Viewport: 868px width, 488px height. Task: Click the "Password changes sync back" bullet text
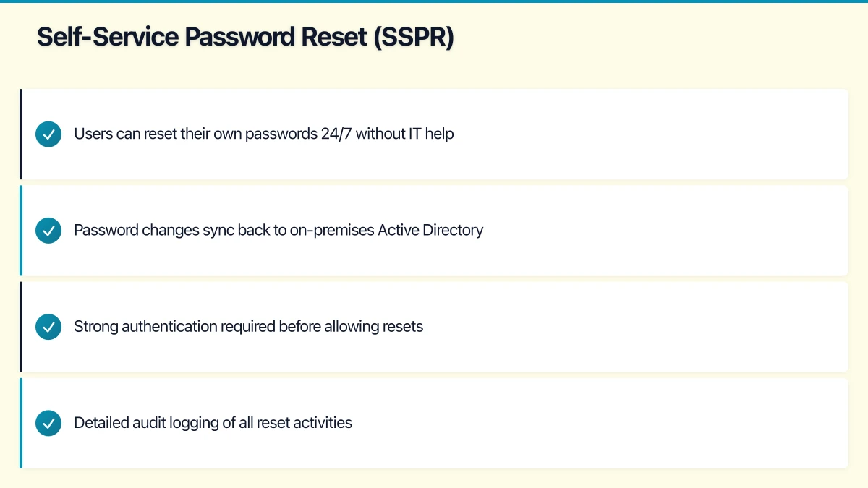(x=278, y=231)
